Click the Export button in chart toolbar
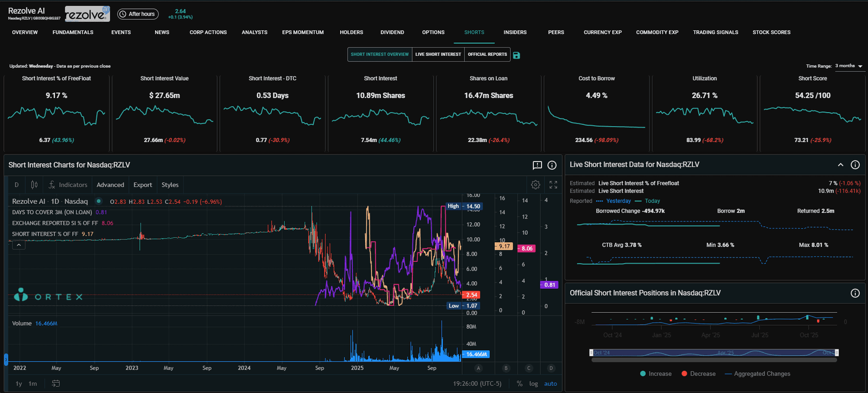This screenshot has width=868, height=393. point(143,185)
